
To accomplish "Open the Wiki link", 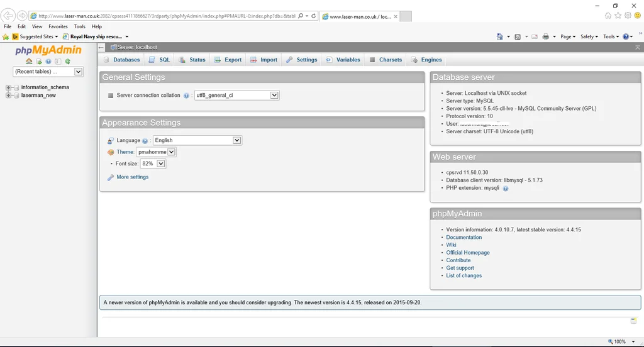I will click(451, 245).
